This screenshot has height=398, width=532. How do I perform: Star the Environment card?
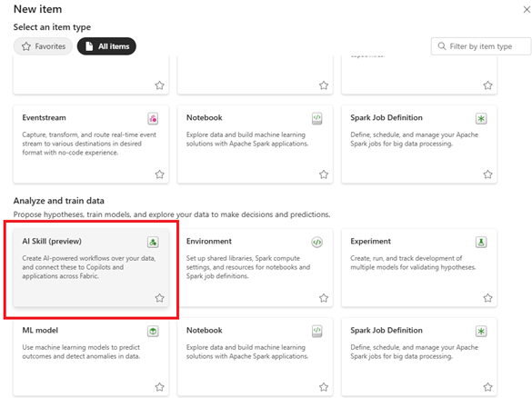pyautogui.click(x=324, y=298)
